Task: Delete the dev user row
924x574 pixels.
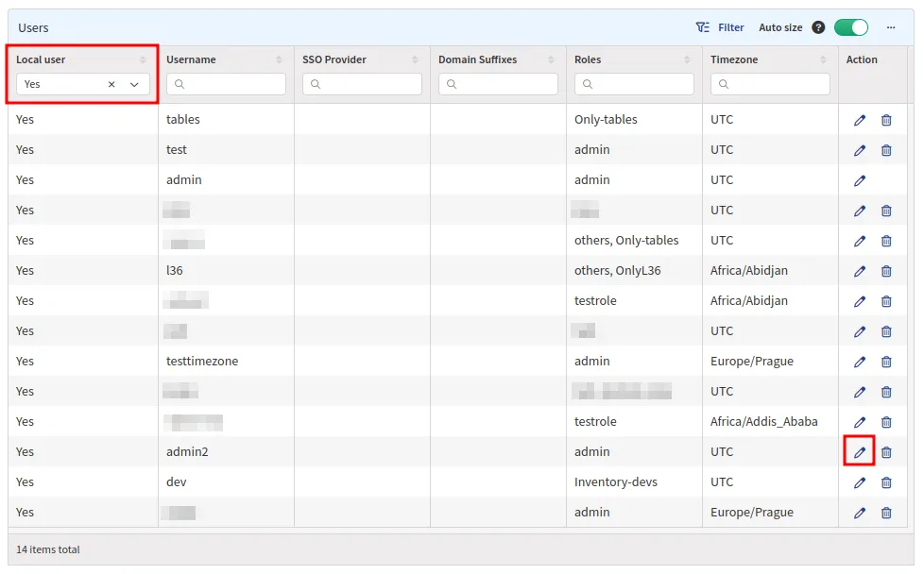Action: click(x=886, y=482)
